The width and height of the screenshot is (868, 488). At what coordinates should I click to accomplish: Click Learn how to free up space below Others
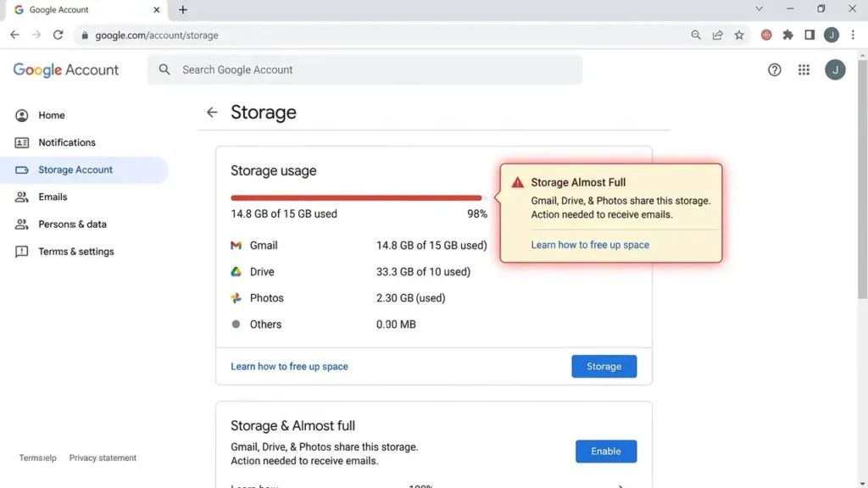[290, 366]
